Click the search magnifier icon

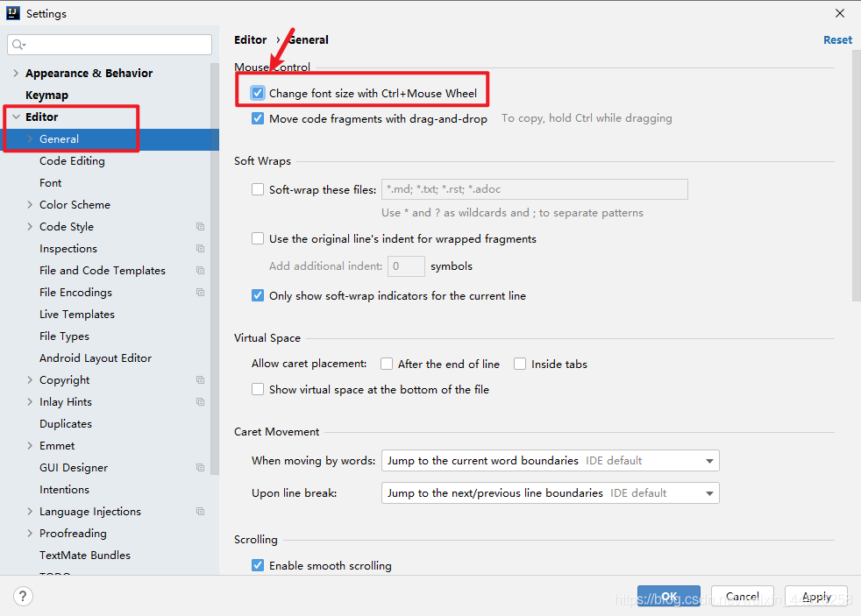click(18, 45)
